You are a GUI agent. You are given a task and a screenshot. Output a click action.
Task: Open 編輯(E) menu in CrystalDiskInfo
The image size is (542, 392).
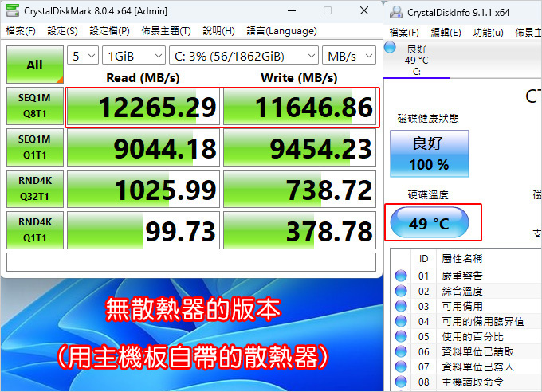pyautogui.click(x=446, y=33)
